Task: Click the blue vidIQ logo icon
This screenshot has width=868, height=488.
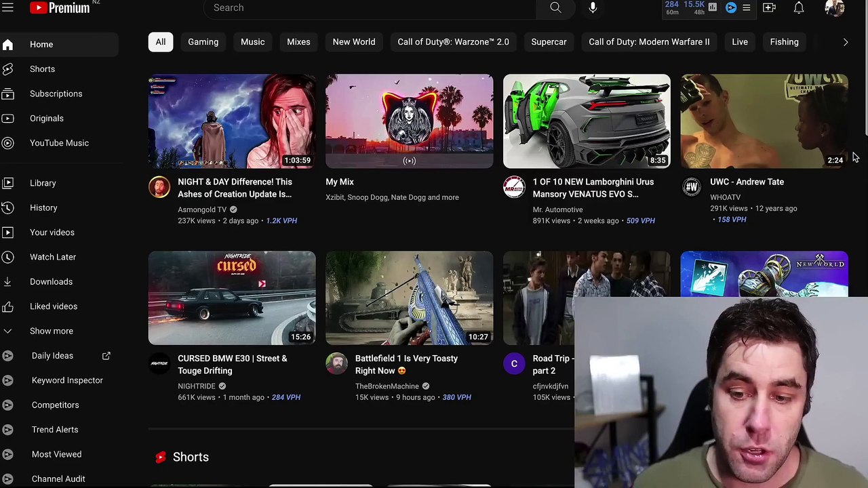Action: click(x=731, y=7)
